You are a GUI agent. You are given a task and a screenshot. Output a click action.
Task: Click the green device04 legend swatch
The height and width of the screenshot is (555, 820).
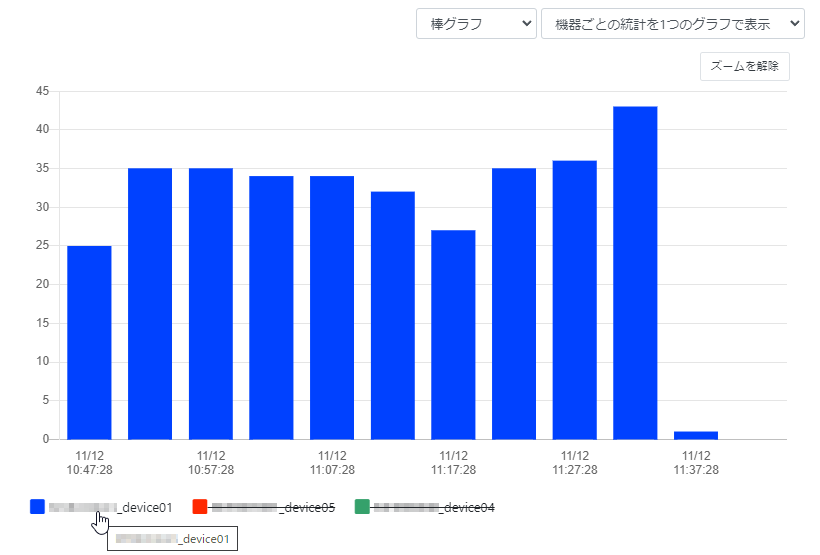click(362, 507)
